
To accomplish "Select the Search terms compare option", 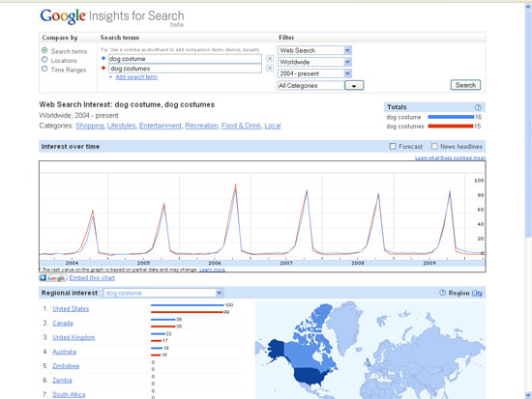I will click(44, 50).
